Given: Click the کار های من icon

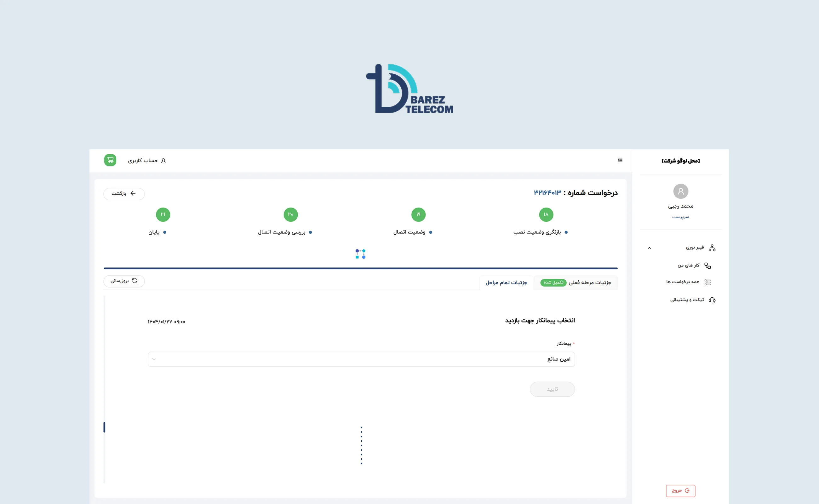Looking at the screenshot, I should click(708, 266).
